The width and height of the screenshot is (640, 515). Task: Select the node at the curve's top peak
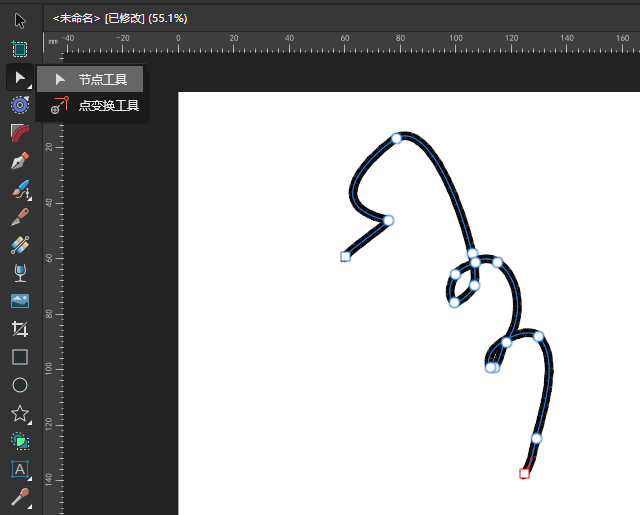[396, 138]
